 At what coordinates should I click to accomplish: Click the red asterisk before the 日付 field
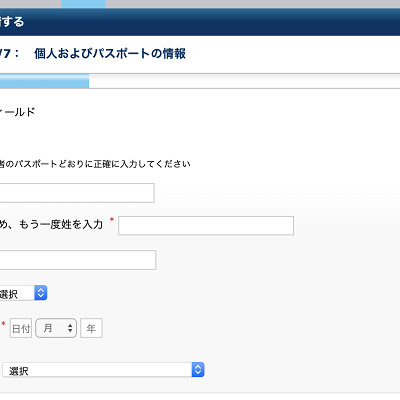click(4, 324)
